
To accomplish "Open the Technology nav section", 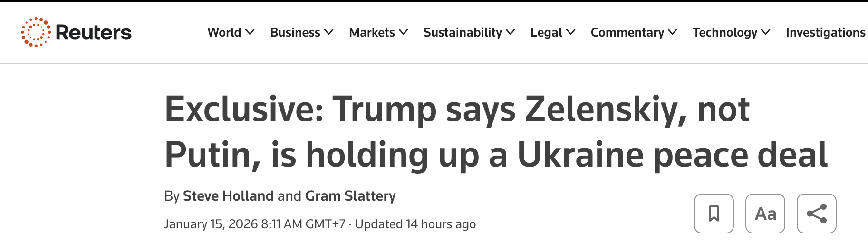I will pyautogui.click(x=725, y=32).
